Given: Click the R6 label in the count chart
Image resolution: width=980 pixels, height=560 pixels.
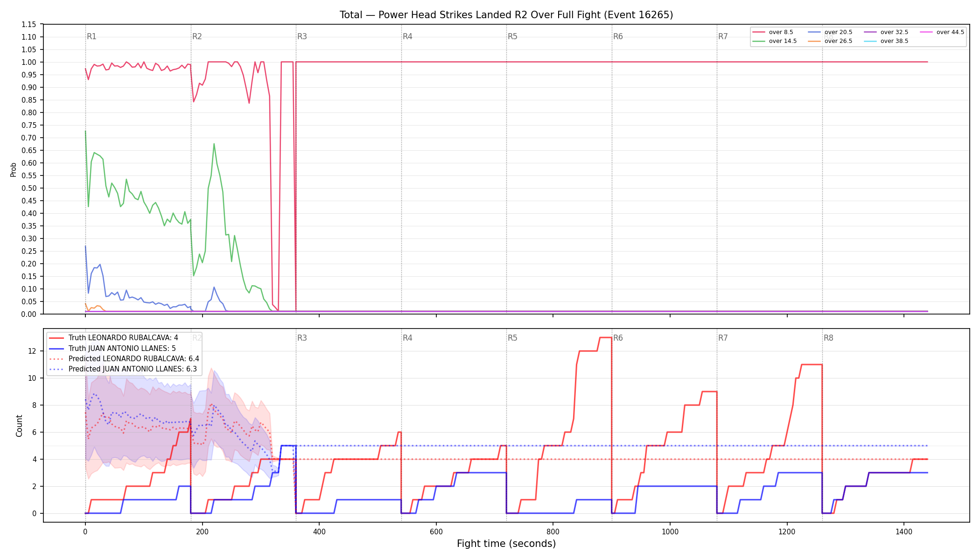Looking at the screenshot, I should (x=618, y=338).
